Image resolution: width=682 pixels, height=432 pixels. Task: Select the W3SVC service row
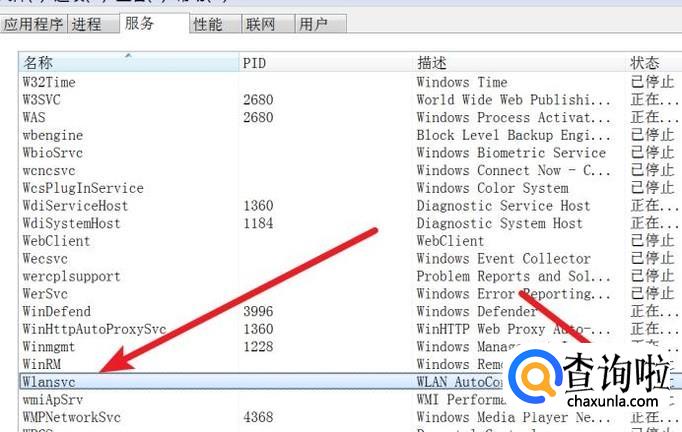[x=42, y=100]
